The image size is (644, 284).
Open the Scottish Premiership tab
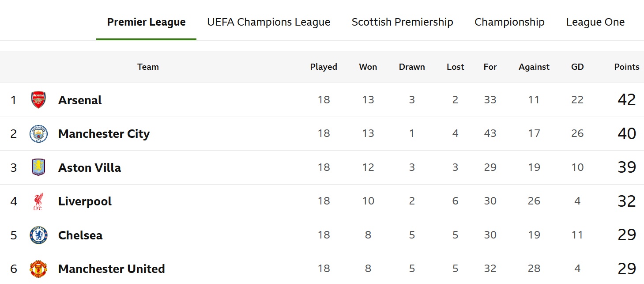click(402, 22)
